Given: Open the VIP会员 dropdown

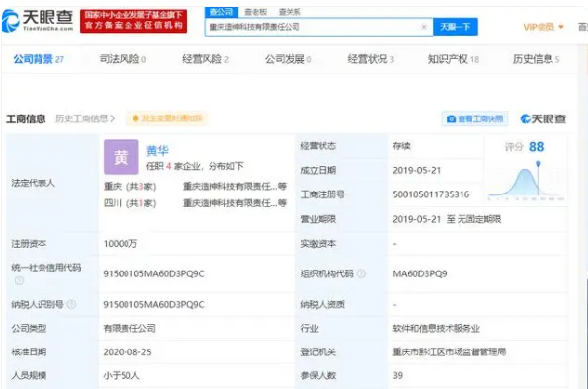Looking at the screenshot, I should point(544,27).
